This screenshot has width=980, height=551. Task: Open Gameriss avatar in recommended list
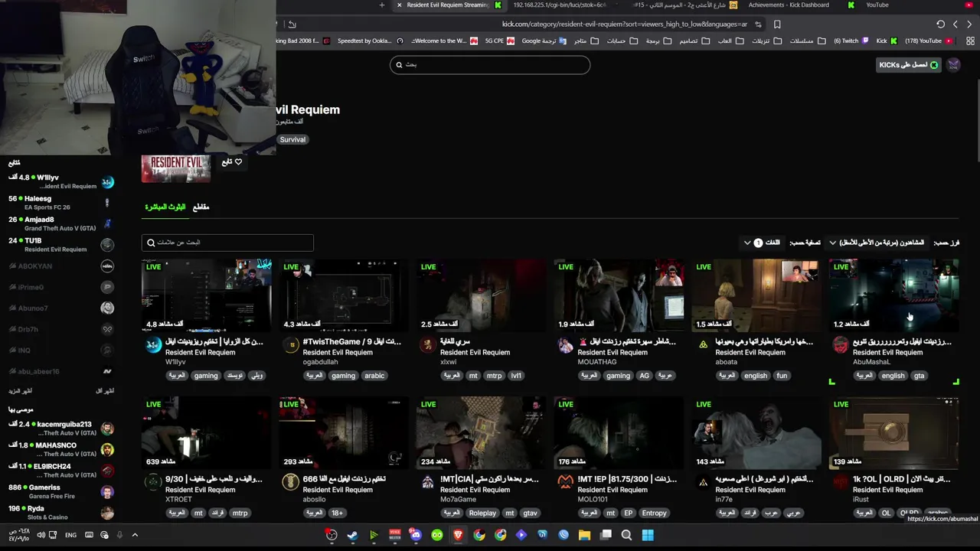coord(107,491)
